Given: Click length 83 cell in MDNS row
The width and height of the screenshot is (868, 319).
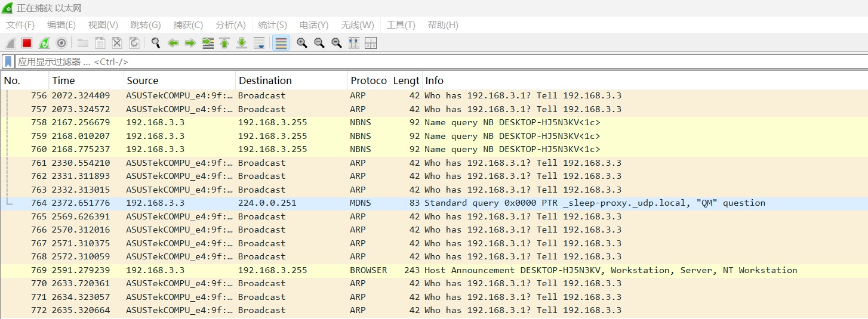Looking at the screenshot, I should point(415,203).
